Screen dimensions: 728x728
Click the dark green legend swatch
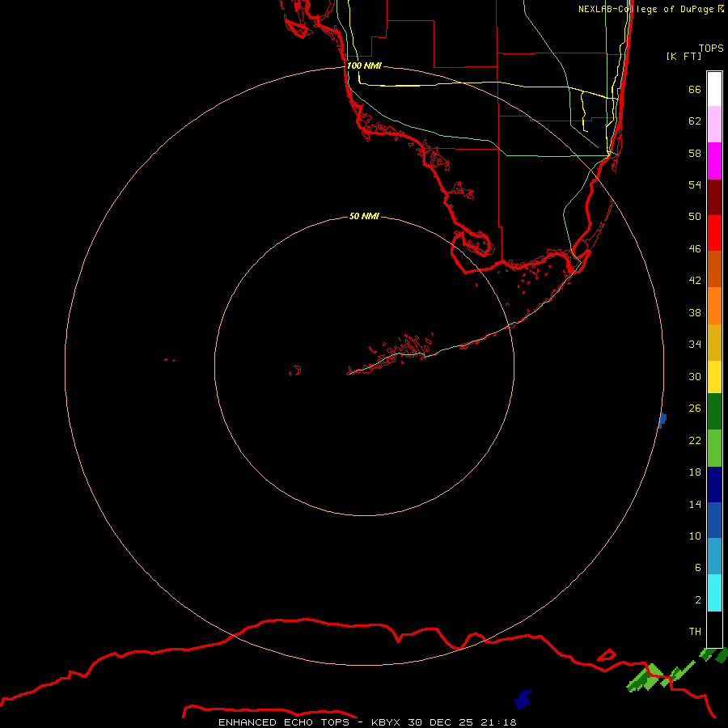click(714, 412)
